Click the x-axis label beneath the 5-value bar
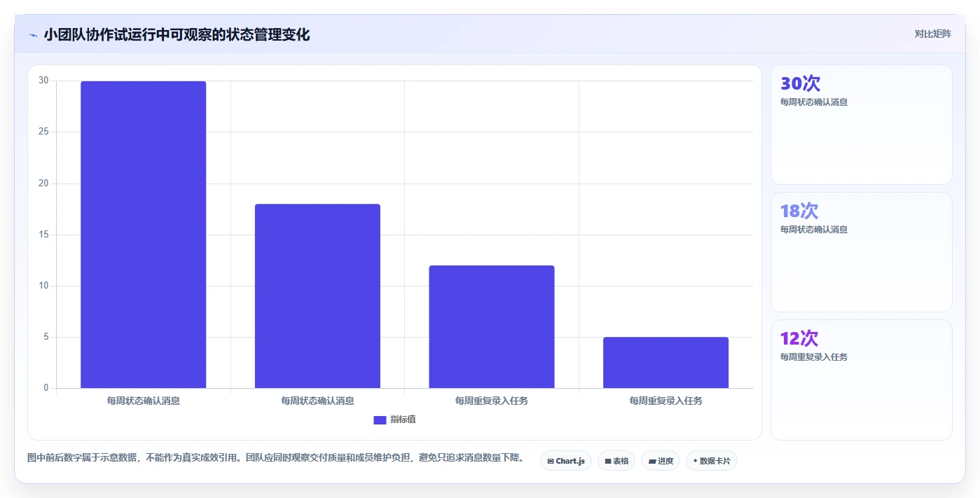Image resolution: width=980 pixels, height=498 pixels. [665, 401]
